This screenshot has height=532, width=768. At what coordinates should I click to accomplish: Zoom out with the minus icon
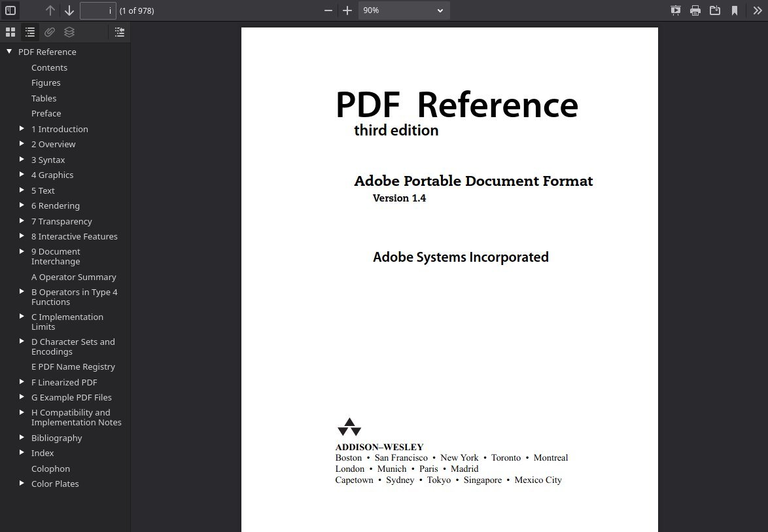328,10
